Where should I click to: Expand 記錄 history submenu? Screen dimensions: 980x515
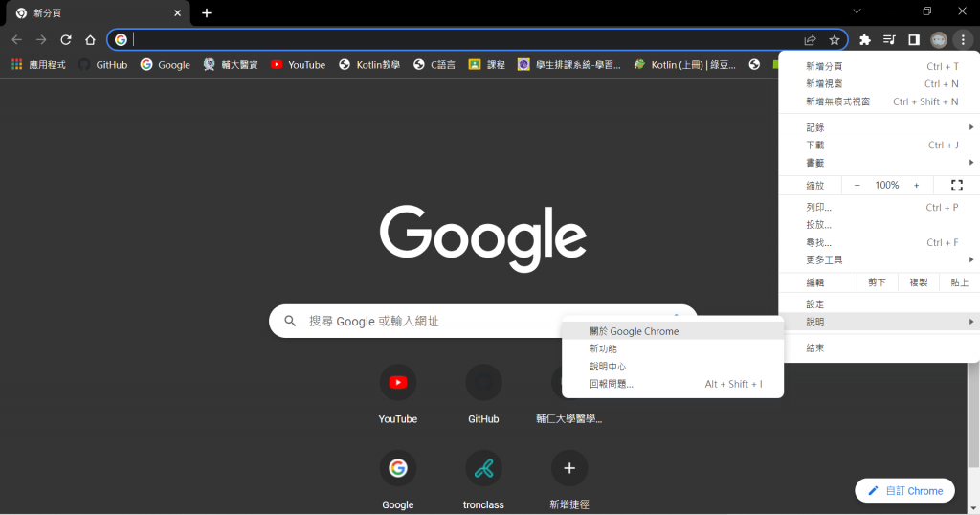[x=879, y=127]
